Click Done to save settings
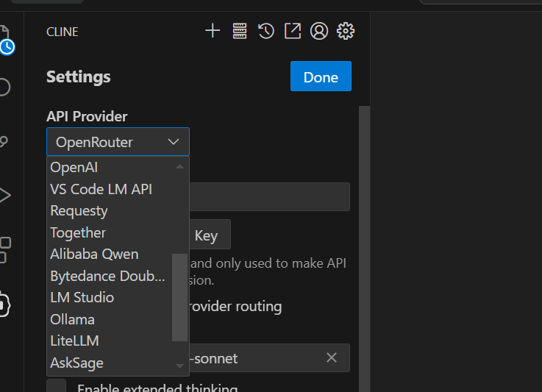Viewport: 542px width, 392px height. [321, 76]
